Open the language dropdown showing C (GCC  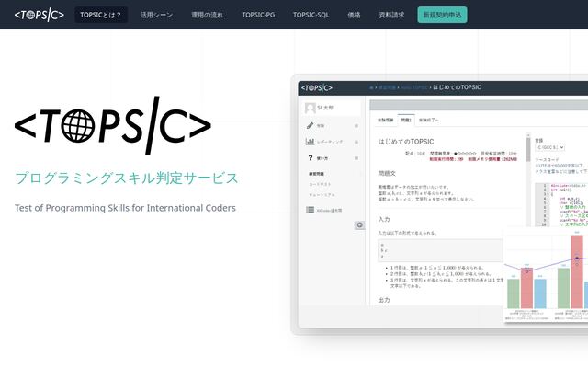point(549,147)
